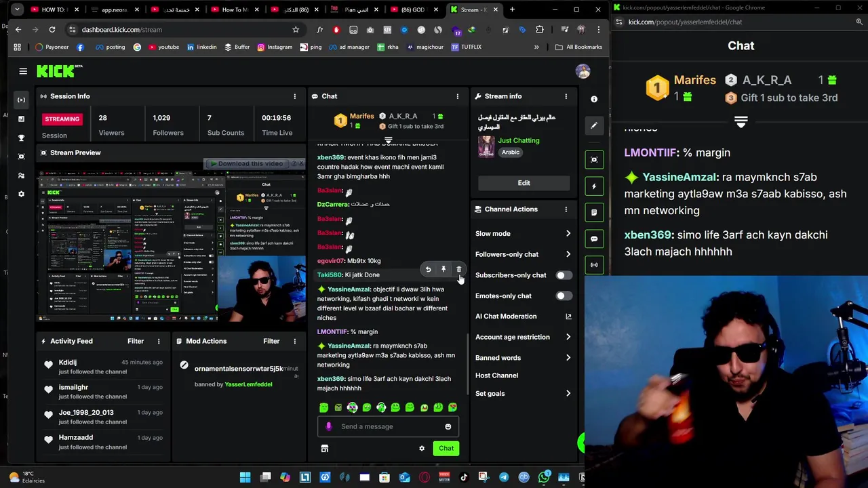This screenshot has height=488, width=868.
Task: Switch to the 'How To M' browser tab
Action: click(235, 9)
